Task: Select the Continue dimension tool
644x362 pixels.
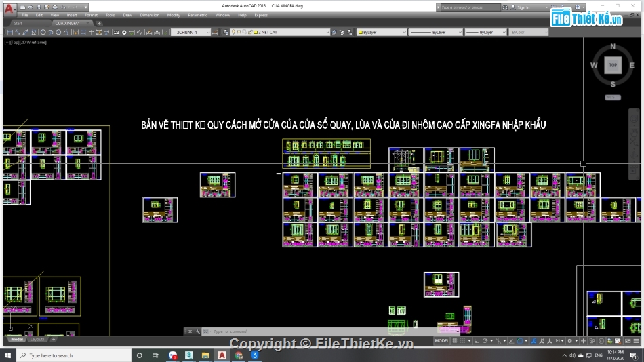Action: (x=92, y=32)
